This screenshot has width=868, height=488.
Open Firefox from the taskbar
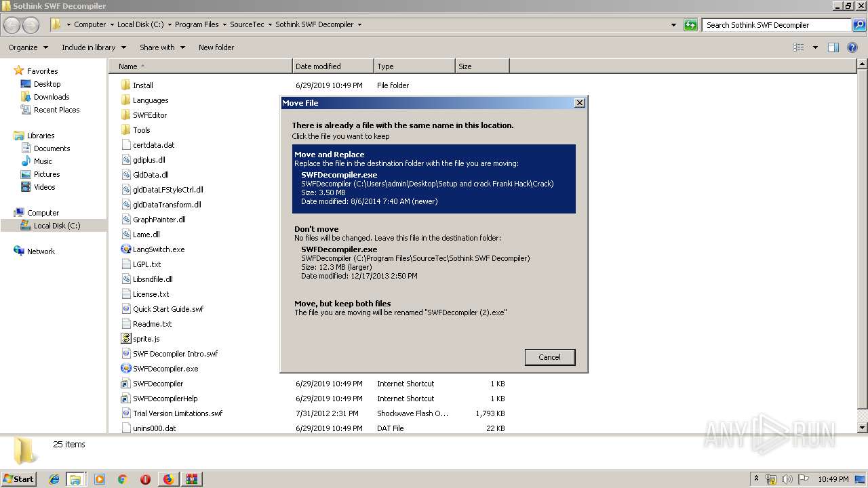[168, 479]
